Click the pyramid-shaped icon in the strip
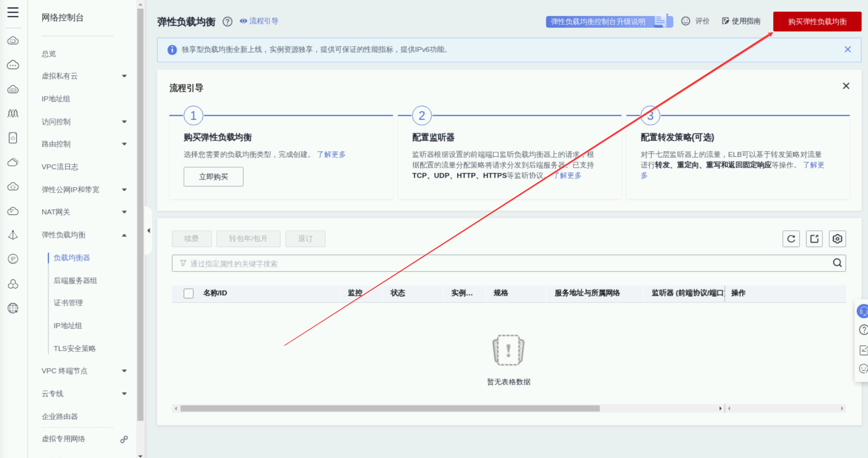 [13, 235]
